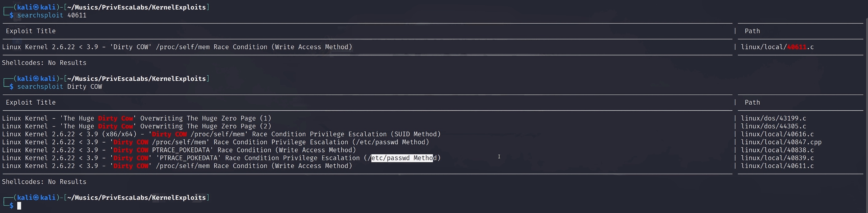Click the path linux/local/40616.c
Screen dimensions: 868x213
click(777, 134)
